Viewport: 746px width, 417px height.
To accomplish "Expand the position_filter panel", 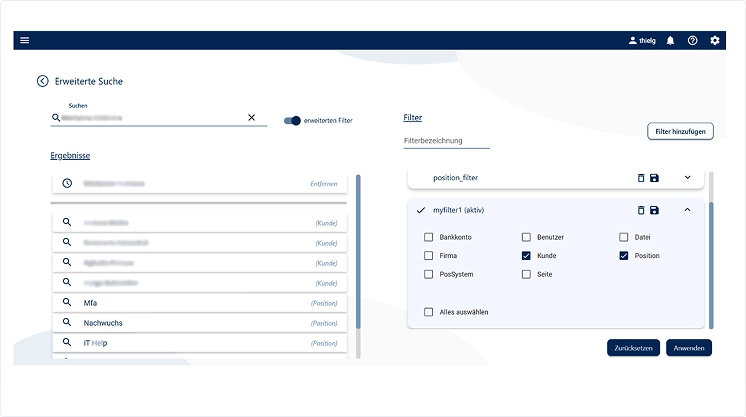I will (687, 177).
